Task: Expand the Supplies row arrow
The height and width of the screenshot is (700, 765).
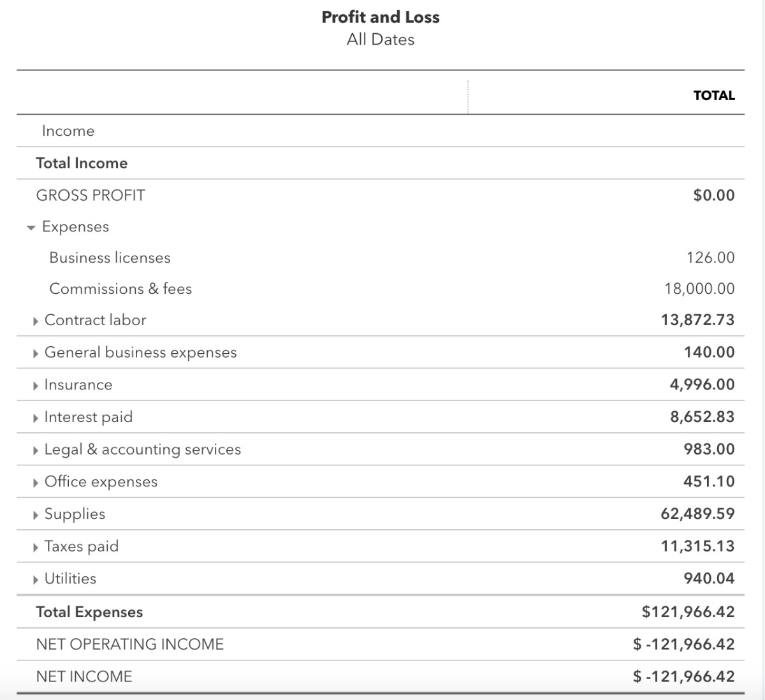Action: 36,515
